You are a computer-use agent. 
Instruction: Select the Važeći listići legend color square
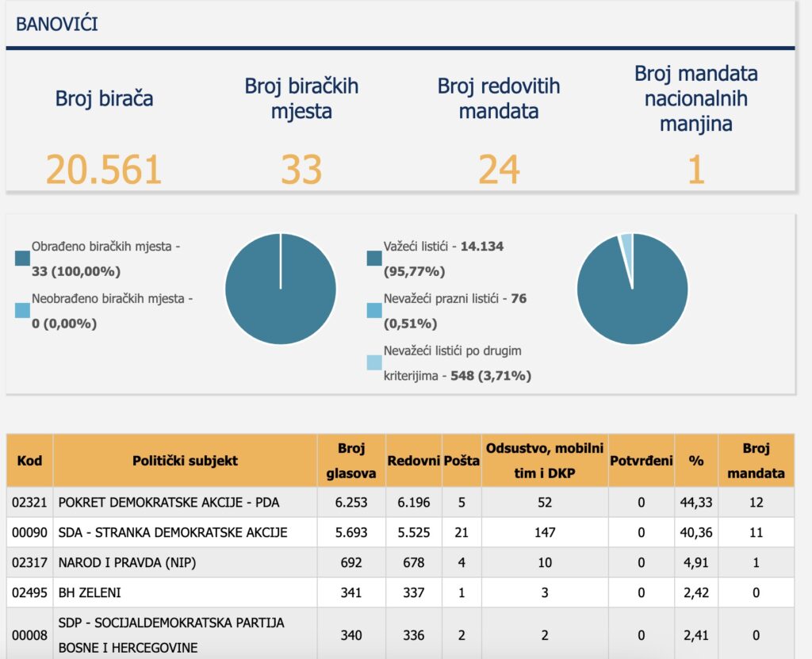tap(373, 259)
